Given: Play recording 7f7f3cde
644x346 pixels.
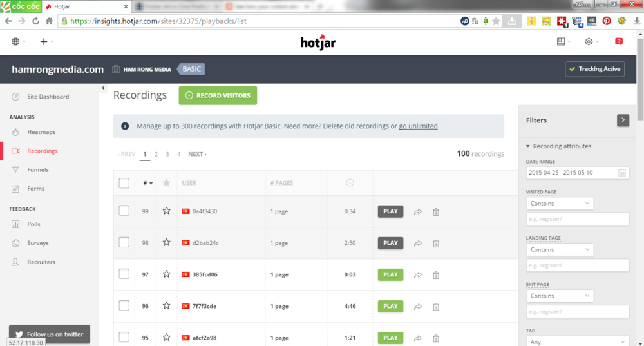Looking at the screenshot, I should point(390,306).
